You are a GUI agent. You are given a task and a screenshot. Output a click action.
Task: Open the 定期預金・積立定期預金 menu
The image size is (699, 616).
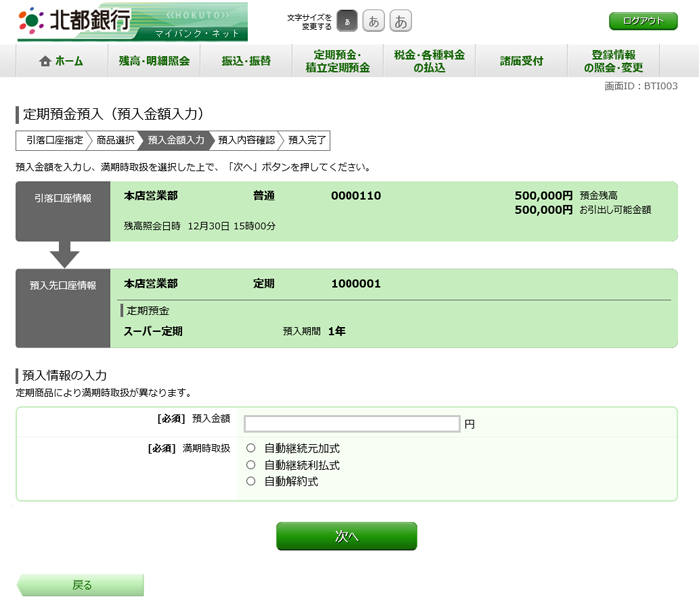coord(338,61)
